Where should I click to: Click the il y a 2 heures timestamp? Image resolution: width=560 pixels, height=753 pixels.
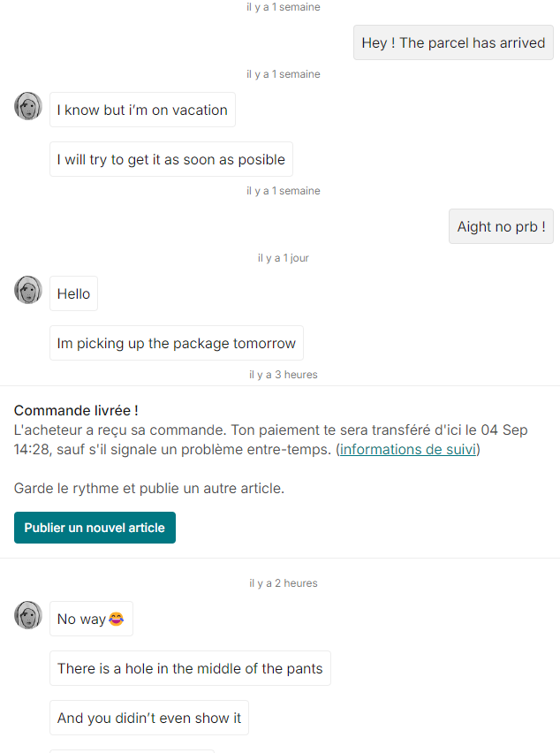(x=283, y=583)
